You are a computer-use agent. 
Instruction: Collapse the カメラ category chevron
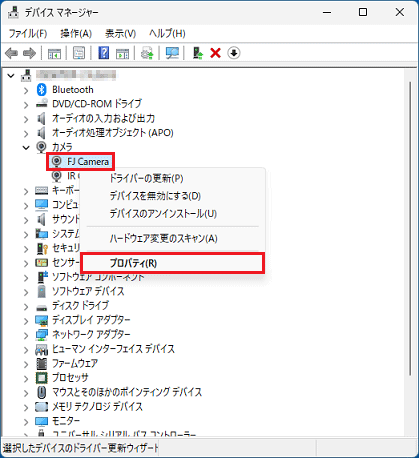pyautogui.click(x=26, y=147)
